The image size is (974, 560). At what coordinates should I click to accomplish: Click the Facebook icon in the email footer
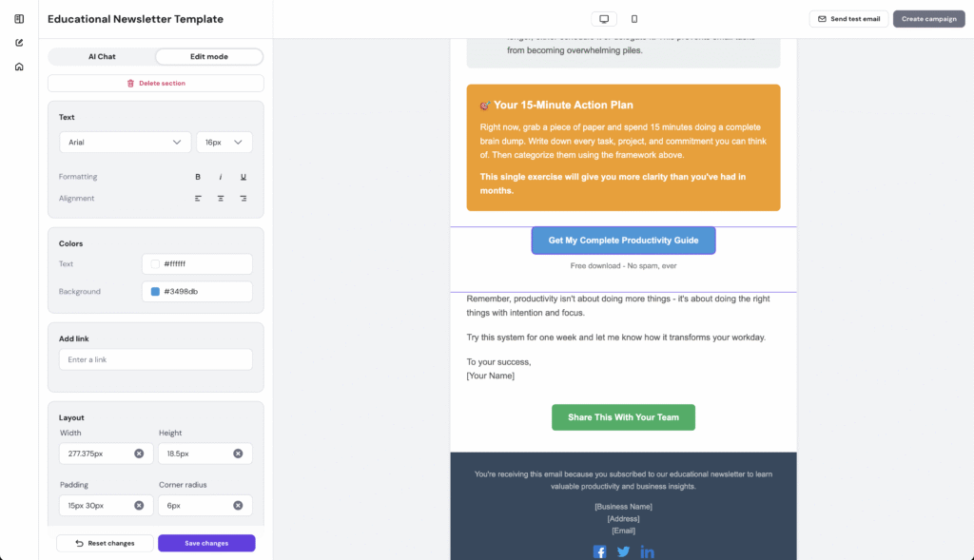[x=600, y=551]
